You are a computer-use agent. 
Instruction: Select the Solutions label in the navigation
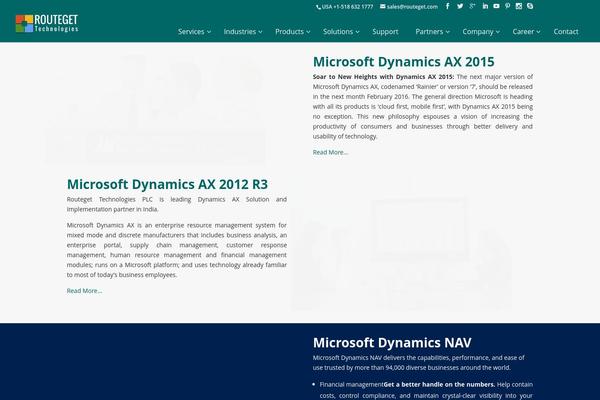(338, 32)
